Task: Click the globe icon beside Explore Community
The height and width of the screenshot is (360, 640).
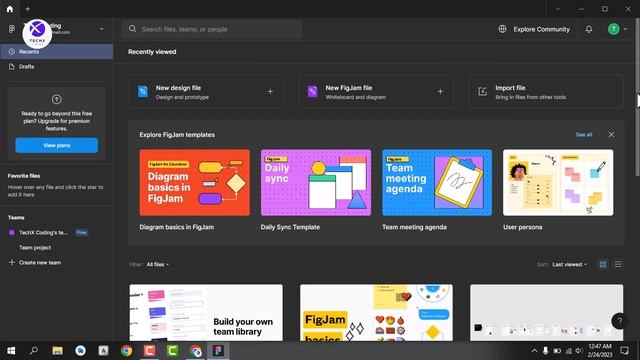Action: pyautogui.click(x=502, y=29)
